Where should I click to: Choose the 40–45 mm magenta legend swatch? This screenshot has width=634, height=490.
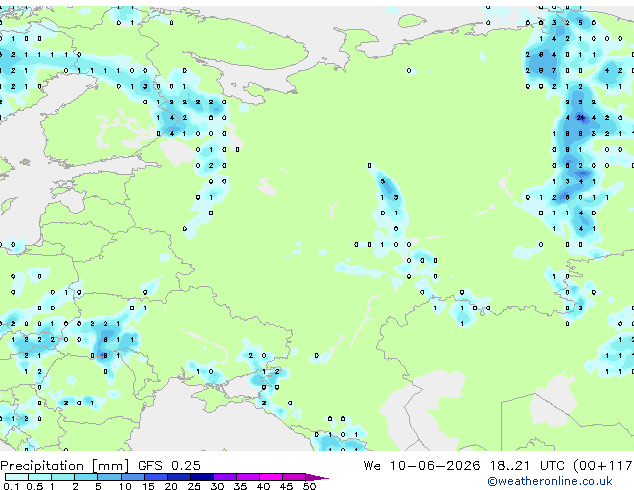pyautogui.click(x=271, y=477)
